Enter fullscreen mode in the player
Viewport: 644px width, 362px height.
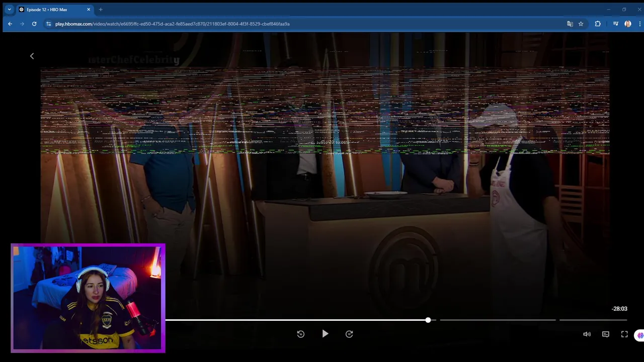(x=624, y=334)
